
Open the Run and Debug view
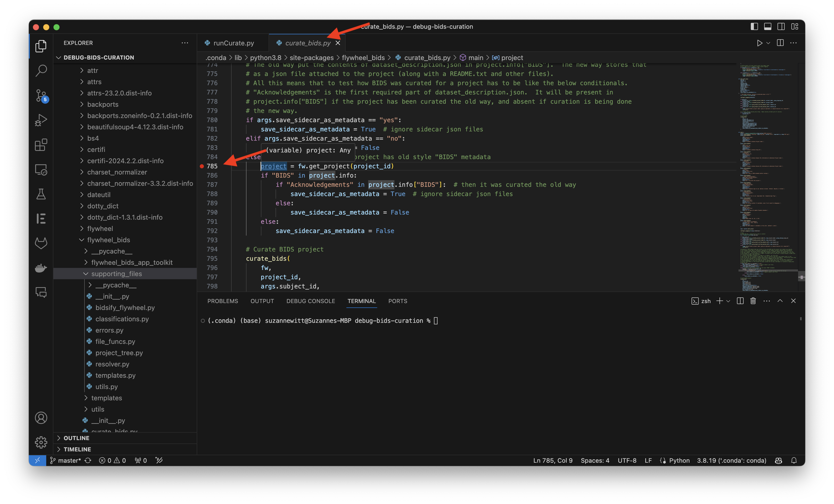41,120
